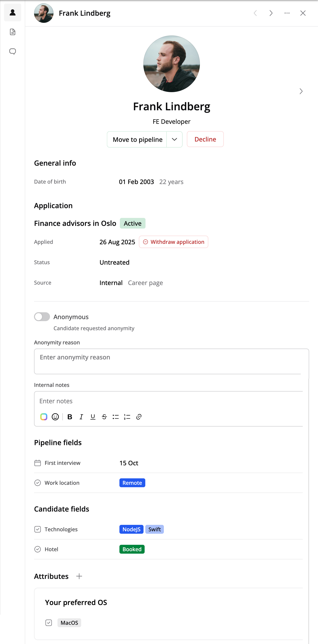
Task: Enable the Anonymous toggle
Action: coord(42,317)
